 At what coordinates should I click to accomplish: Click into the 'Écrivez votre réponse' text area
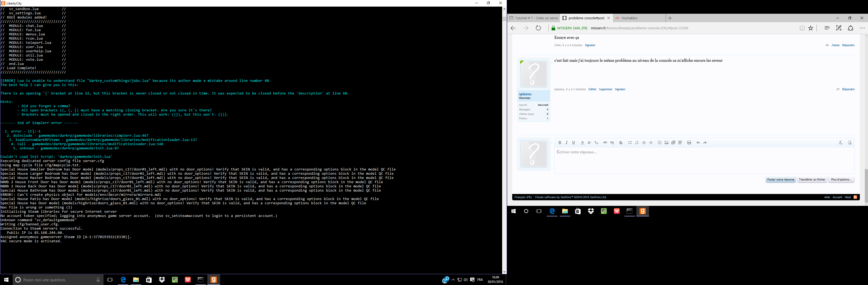tap(704, 160)
